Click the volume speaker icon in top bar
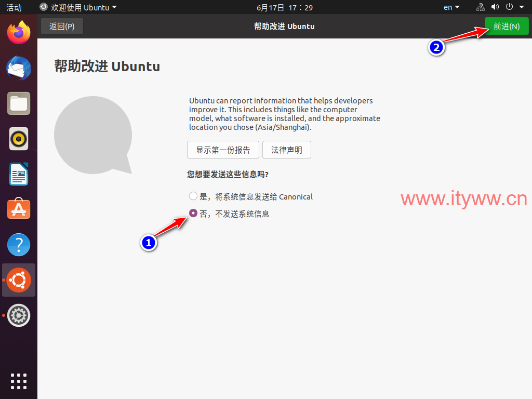The height and width of the screenshot is (399, 532). pyautogui.click(x=495, y=7)
